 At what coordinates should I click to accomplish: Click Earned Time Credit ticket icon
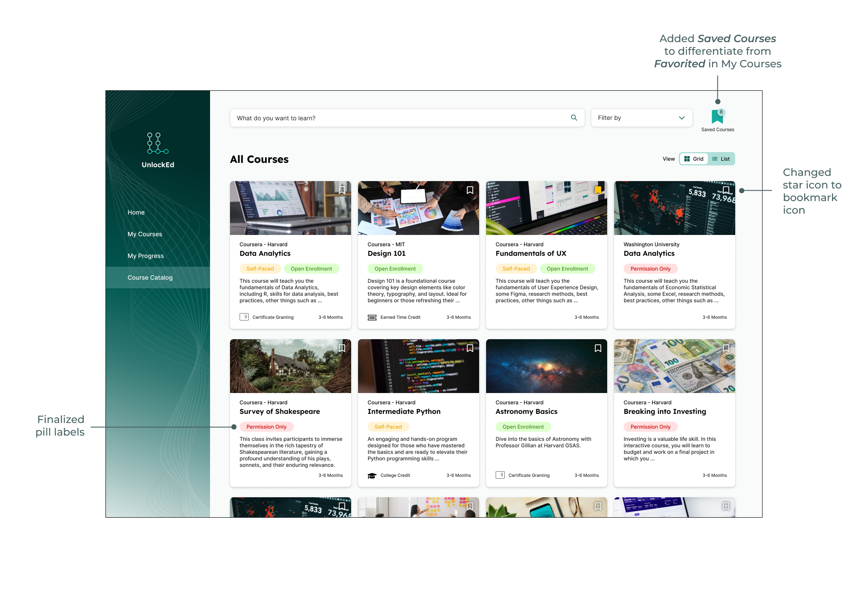(372, 317)
